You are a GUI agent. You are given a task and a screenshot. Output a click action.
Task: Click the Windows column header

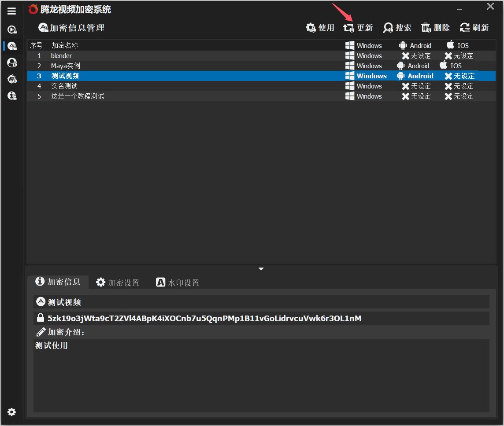363,46
